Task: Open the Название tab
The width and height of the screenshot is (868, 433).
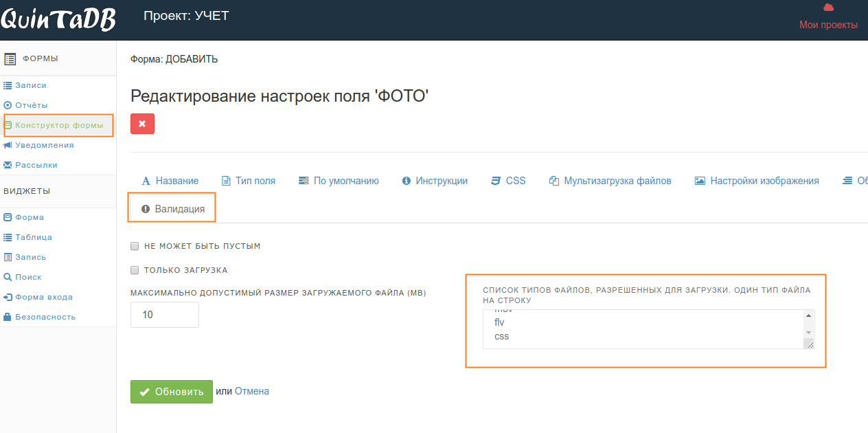Action: pyautogui.click(x=170, y=181)
